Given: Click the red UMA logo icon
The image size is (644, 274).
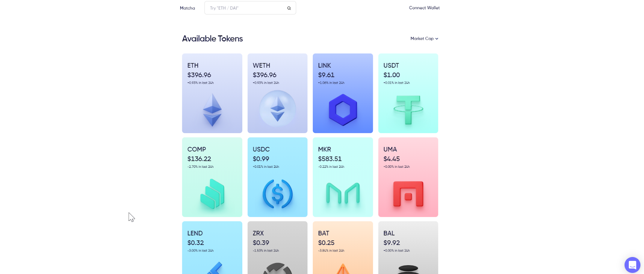Looking at the screenshot, I should [408, 194].
